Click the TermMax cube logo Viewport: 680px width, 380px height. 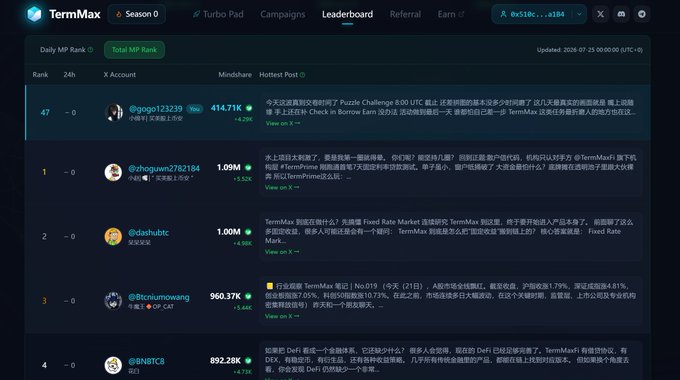pos(34,14)
